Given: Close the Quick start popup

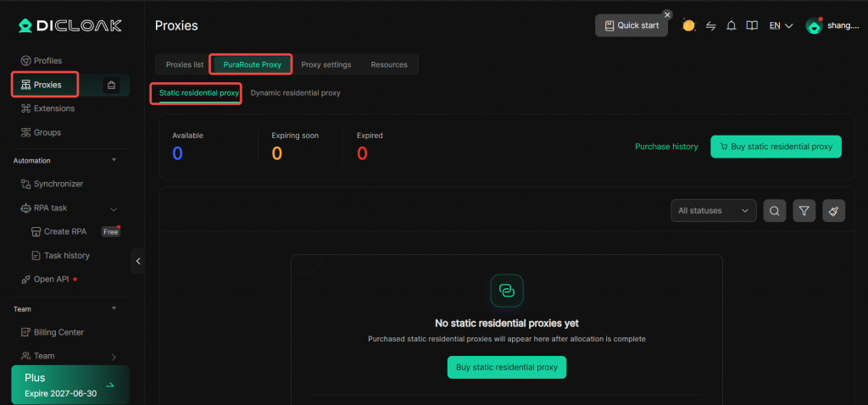Looking at the screenshot, I should click(x=668, y=14).
